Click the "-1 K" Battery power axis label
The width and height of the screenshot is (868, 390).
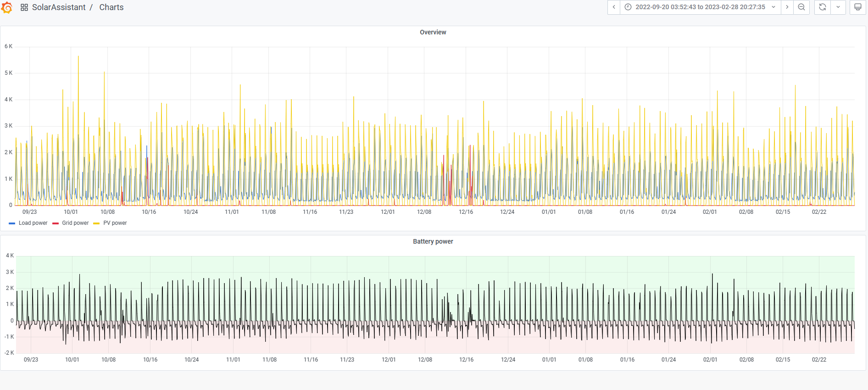pos(9,337)
